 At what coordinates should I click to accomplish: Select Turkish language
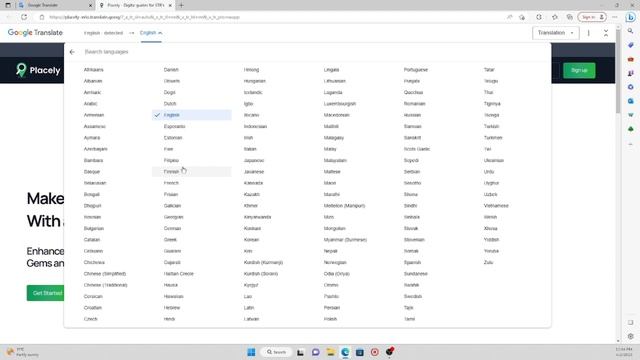click(x=491, y=127)
